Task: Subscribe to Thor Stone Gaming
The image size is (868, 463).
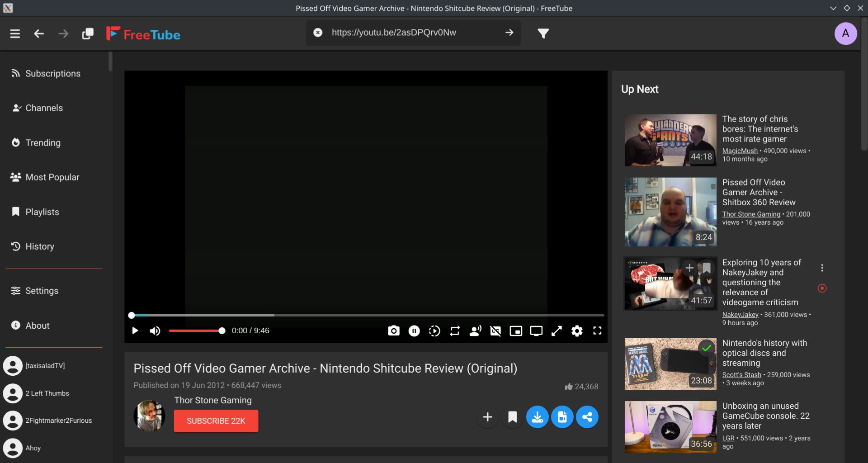Action: pos(216,421)
